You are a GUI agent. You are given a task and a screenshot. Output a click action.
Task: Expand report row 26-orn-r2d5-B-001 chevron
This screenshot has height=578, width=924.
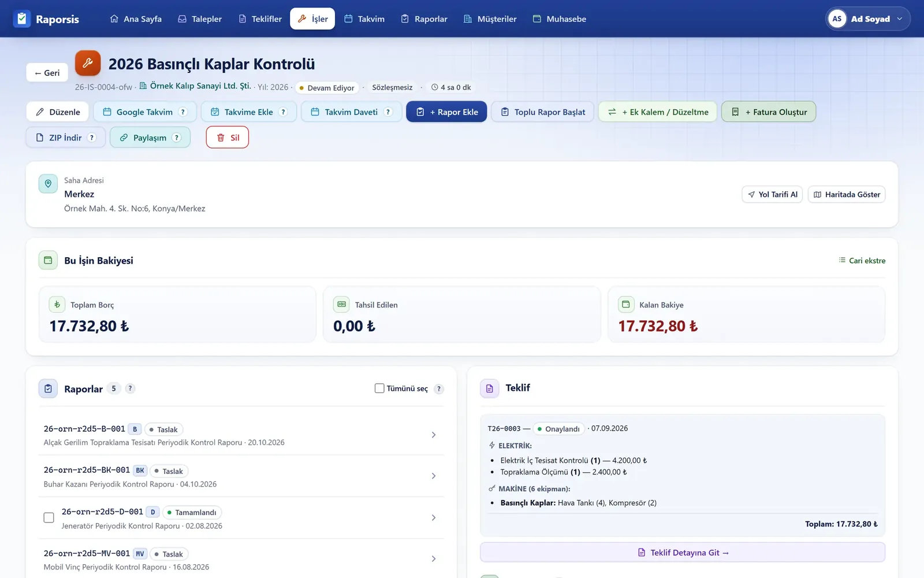point(434,435)
